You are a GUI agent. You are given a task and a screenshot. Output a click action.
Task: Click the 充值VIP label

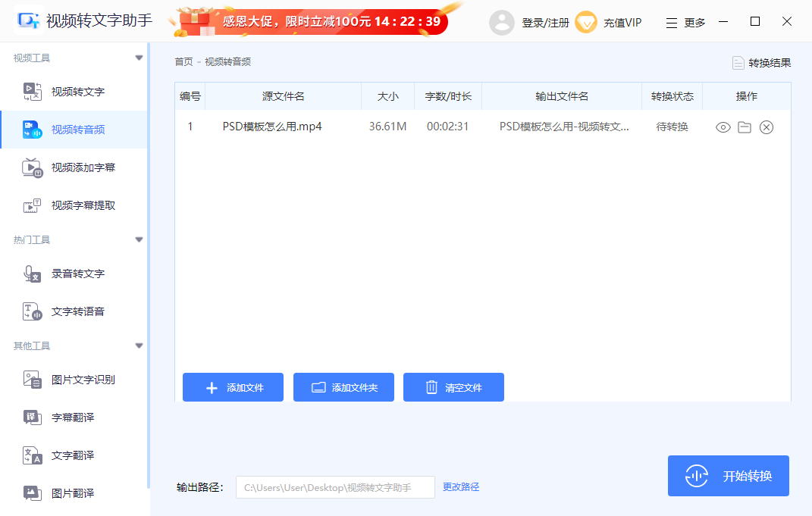[622, 23]
